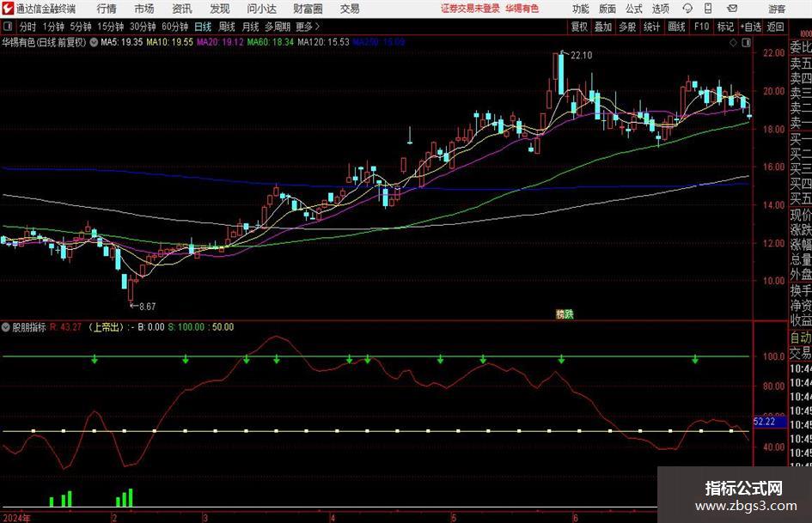The image size is (812, 523).
Task: Click the 标记 mark toolbar button
Action: click(725, 27)
